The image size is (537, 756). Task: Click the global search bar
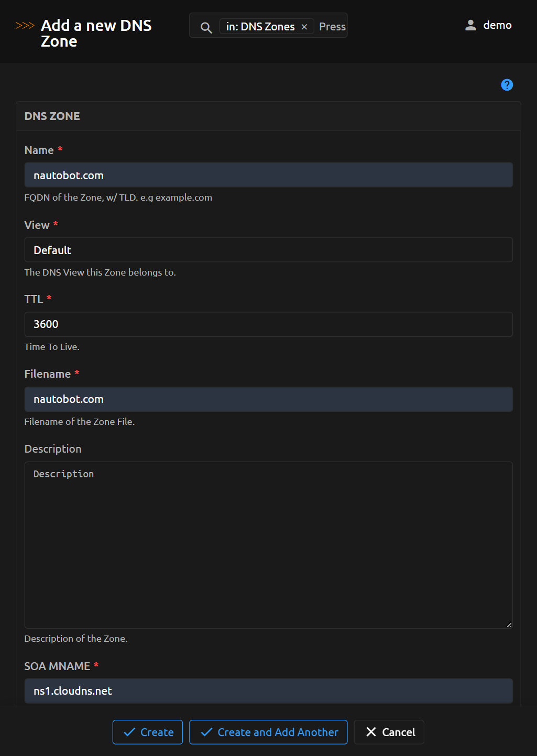pos(330,26)
